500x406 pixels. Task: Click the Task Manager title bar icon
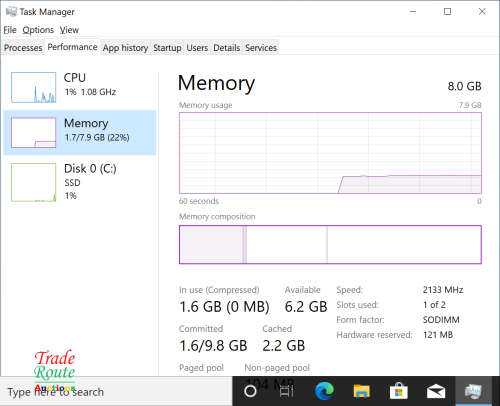pyautogui.click(x=11, y=12)
